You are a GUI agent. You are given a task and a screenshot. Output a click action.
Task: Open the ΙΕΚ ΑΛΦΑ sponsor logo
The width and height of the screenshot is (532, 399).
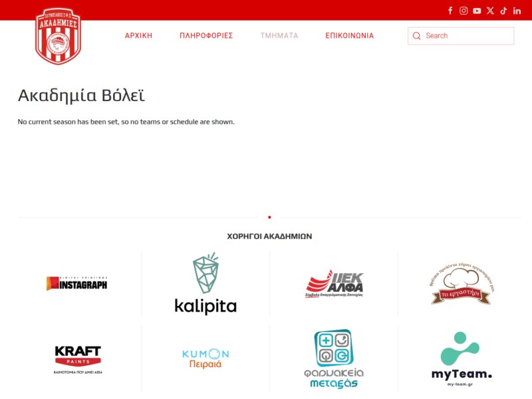tap(334, 283)
